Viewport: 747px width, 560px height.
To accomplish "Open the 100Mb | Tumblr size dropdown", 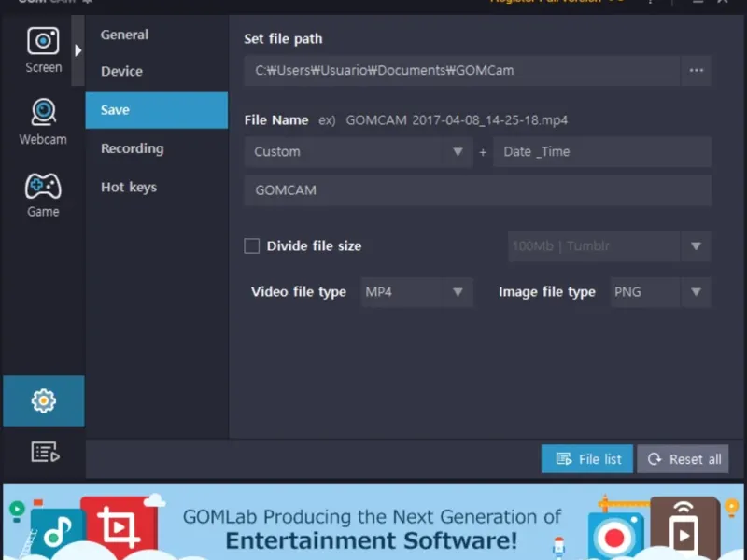I will click(610, 246).
